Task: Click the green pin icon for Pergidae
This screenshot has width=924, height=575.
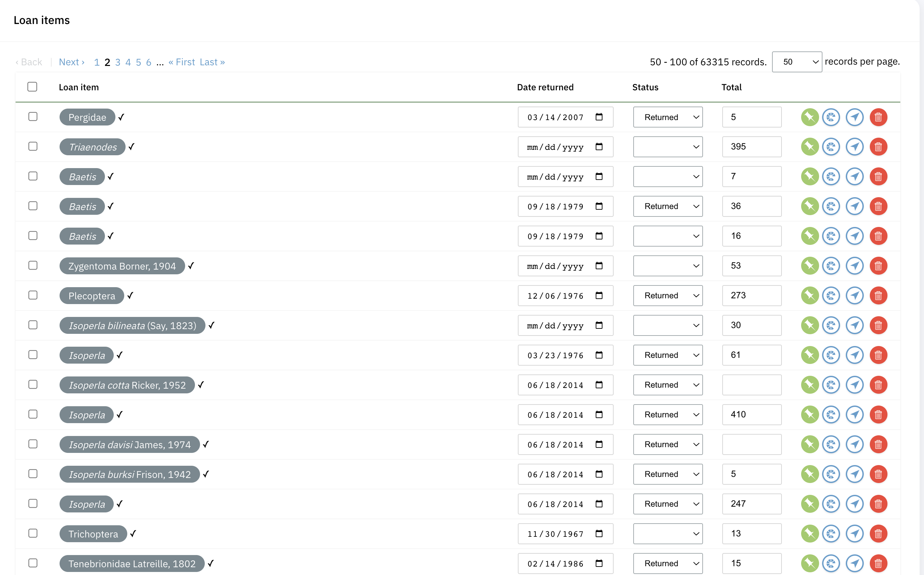Action: [x=810, y=117]
